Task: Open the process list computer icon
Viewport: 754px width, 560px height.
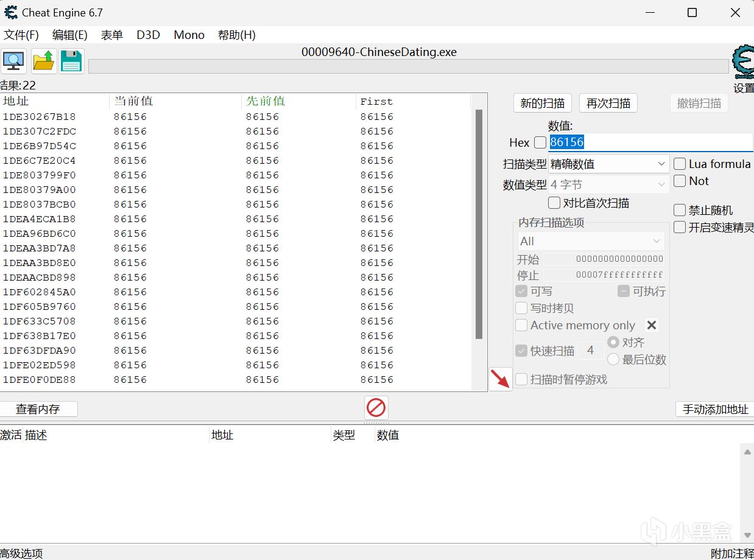Action: pyautogui.click(x=13, y=61)
